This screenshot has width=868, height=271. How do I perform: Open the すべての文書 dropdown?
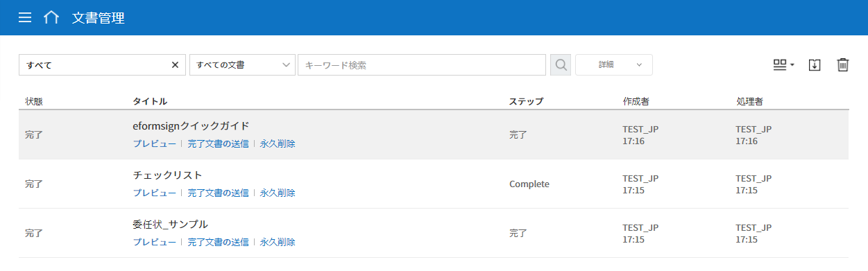[x=242, y=65]
